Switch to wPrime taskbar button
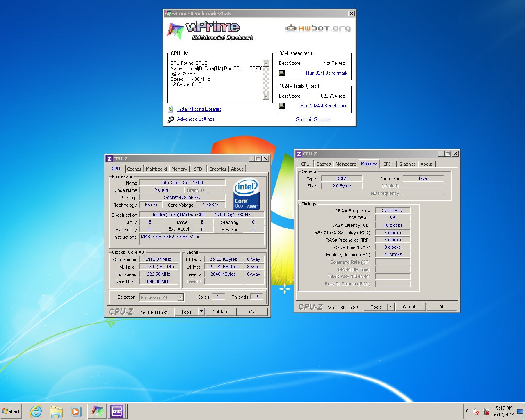The width and height of the screenshot is (525, 420). [97, 411]
